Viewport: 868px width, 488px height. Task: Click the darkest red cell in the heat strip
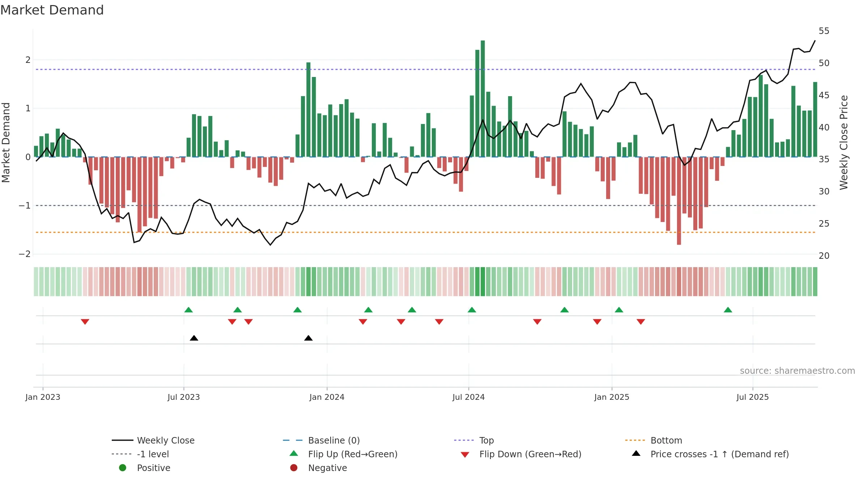[x=679, y=282]
